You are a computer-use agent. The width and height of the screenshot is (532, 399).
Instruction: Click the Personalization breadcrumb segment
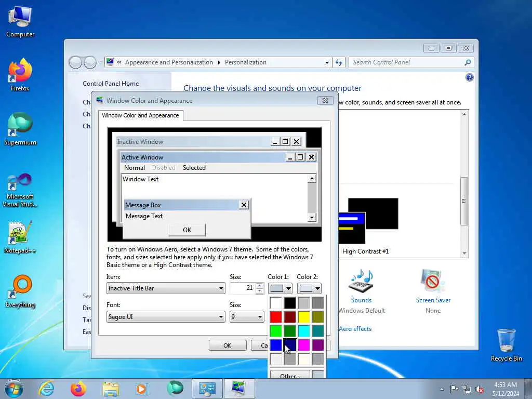tap(246, 62)
